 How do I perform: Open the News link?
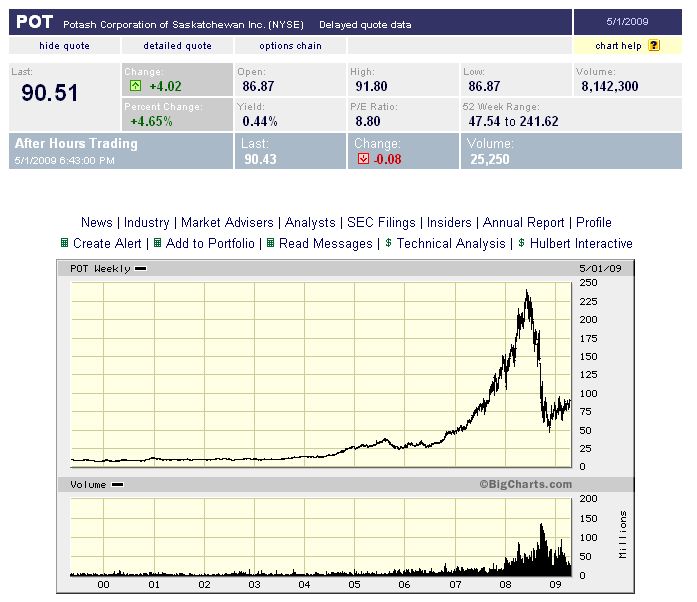pos(96,222)
